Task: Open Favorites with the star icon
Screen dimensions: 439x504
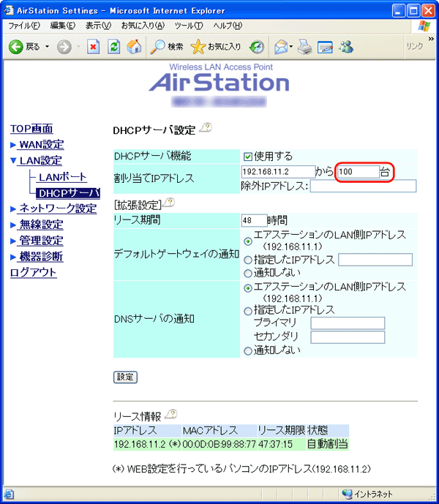Action: click(198, 47)
